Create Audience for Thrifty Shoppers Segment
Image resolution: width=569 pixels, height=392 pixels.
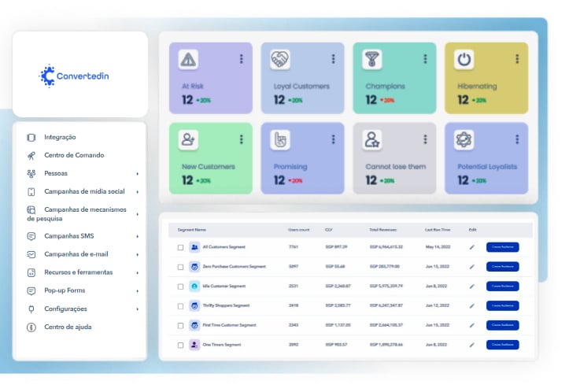(x=503, y=306)
